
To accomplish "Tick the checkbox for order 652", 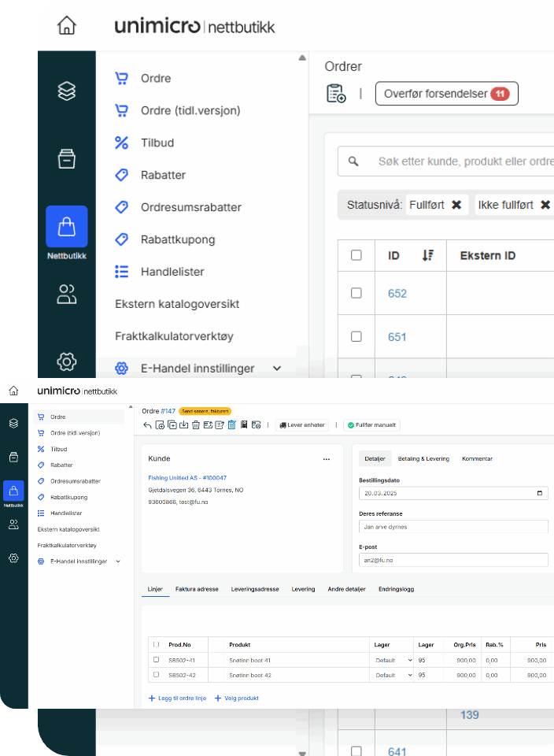I will 356,293.
